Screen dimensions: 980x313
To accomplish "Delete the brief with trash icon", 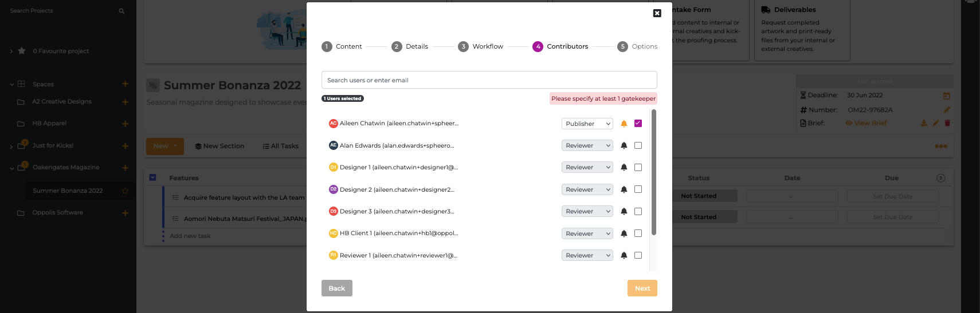I will [947, 123].
